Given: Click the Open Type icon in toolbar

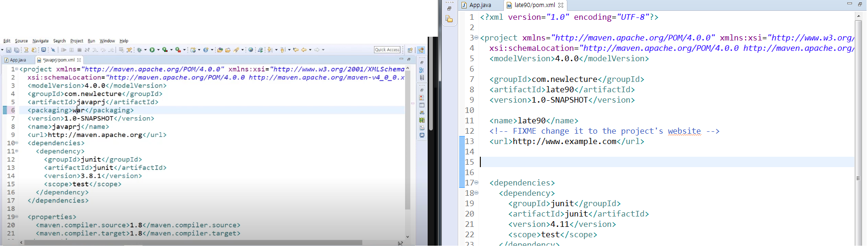Looking at the screenshot, I should click(x=220, y=50).
